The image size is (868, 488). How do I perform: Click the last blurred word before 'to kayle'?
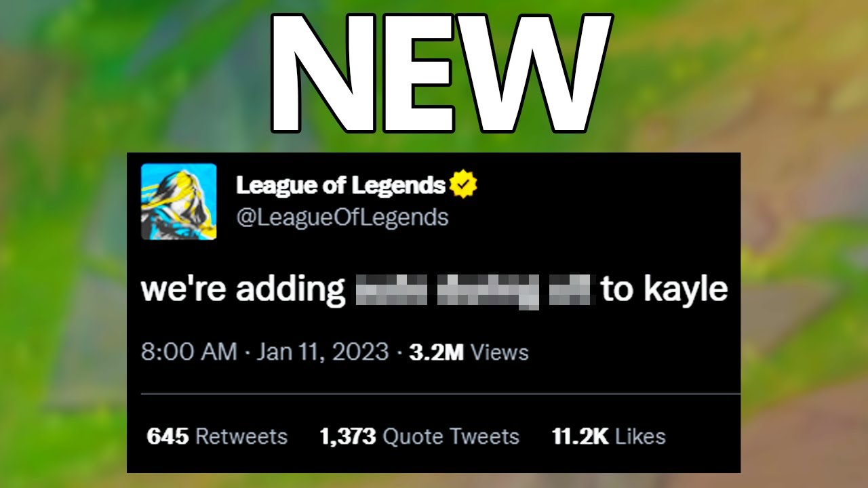click(x=572, y=289)
